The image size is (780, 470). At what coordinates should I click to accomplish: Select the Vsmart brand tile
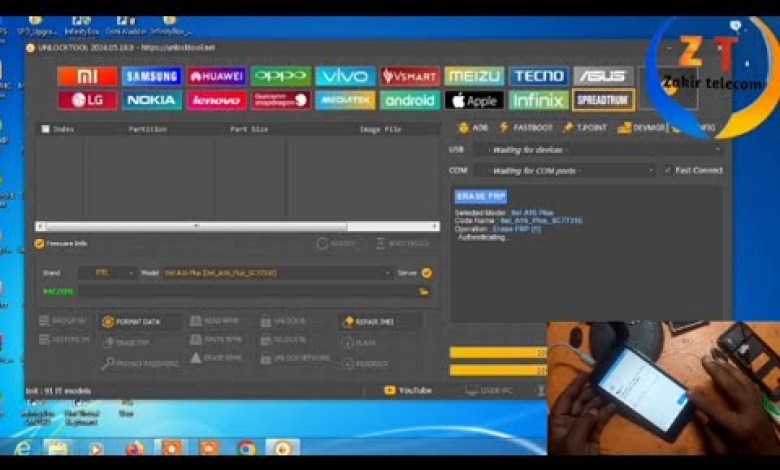pyautogui.click(x=410, y=77)
